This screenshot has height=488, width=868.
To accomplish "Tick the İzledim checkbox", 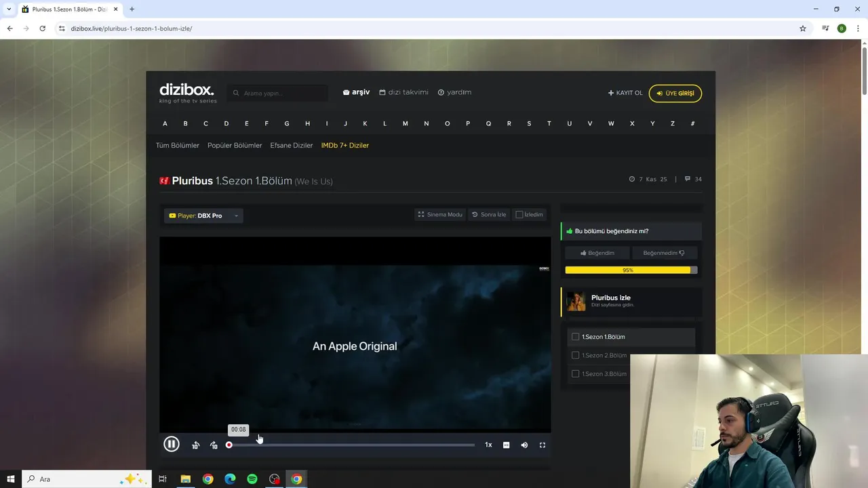I will [x=519, y=215].
